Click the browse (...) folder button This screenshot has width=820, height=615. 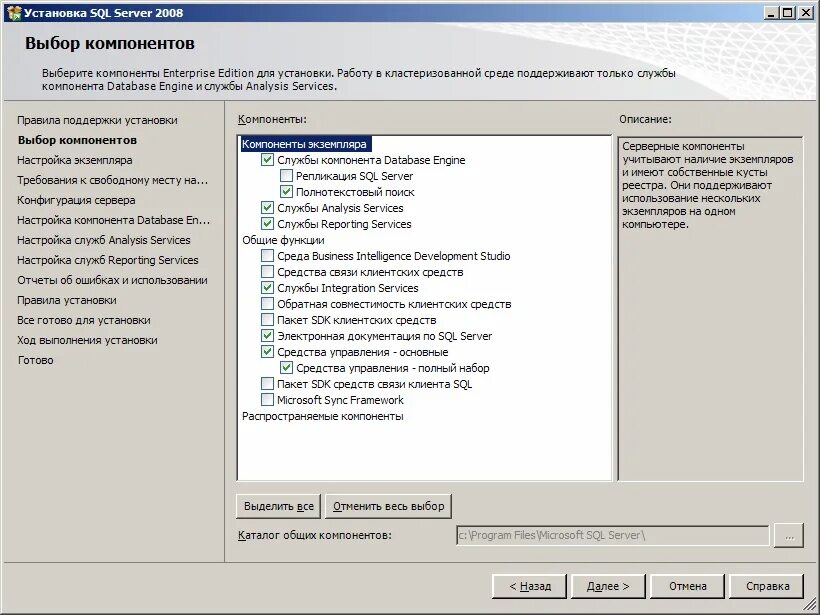click(x=789, y=536)
